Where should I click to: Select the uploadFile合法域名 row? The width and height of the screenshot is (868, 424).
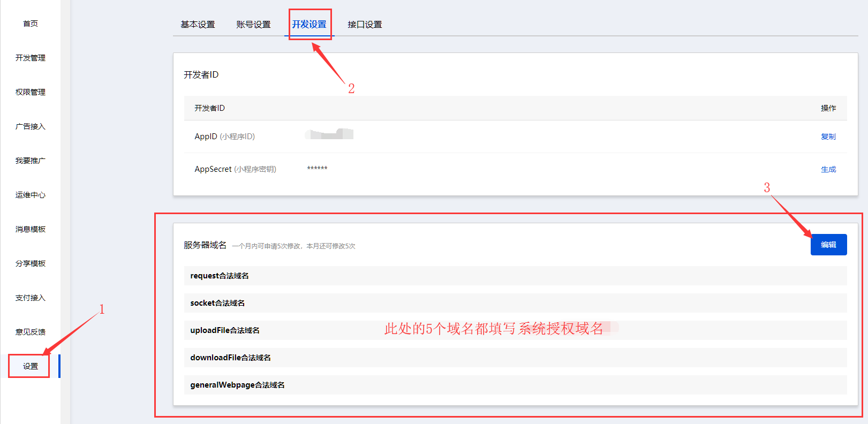tap(515, 330)
